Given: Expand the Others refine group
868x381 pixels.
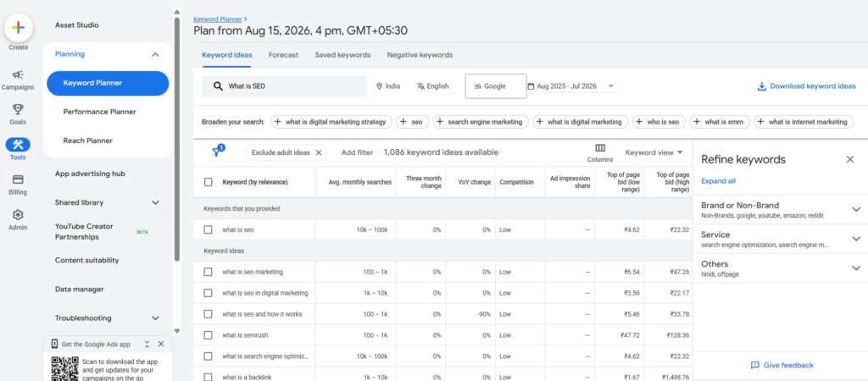Looking at the screenshot, I should [x=856, y=268].
